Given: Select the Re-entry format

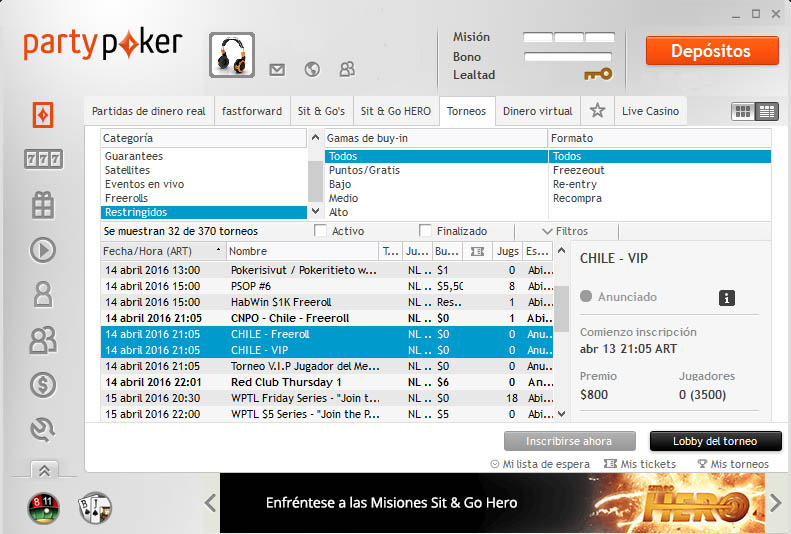Looking at the screenshot, I should click(x=660, y=185).
